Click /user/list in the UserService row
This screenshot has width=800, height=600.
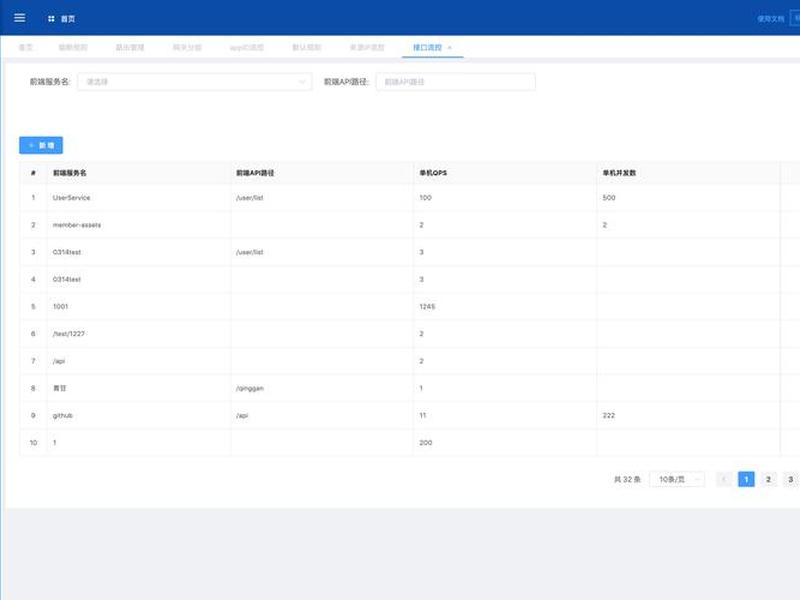(x=249, y=197)
